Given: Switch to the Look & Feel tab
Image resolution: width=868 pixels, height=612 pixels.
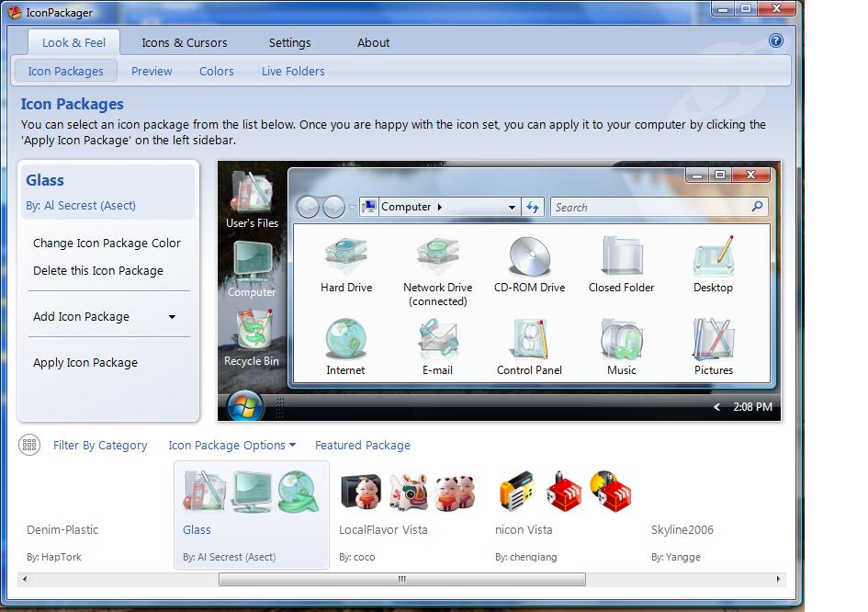Looking at the screenshot, I should pos(73,42).
